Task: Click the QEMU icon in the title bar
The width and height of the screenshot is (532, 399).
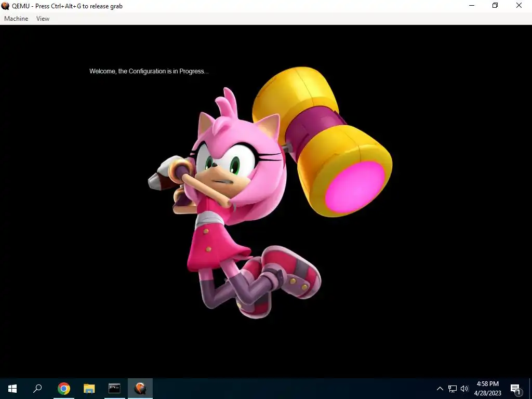Action: point(5,6)
